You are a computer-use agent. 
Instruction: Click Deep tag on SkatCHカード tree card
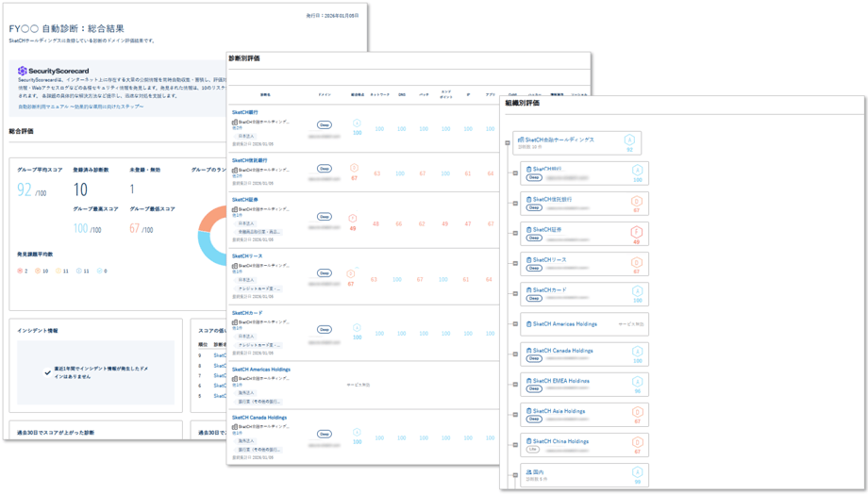[534, 298]
